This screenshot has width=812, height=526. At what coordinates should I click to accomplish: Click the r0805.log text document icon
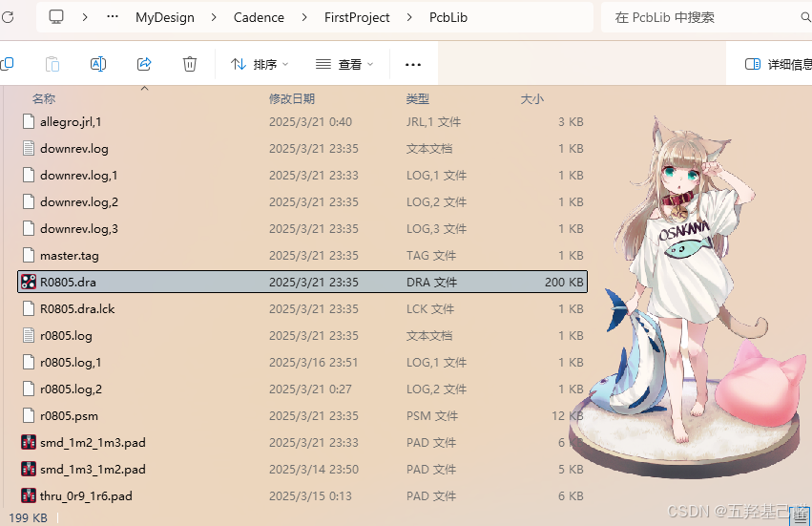[29, 336]
